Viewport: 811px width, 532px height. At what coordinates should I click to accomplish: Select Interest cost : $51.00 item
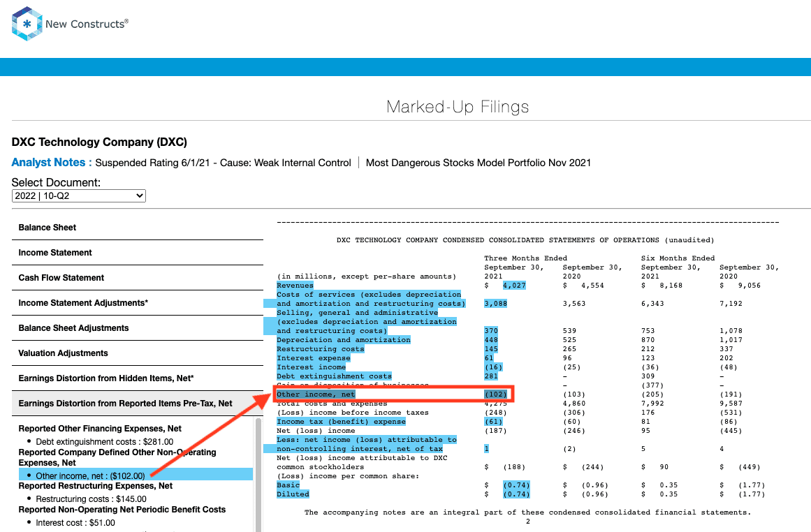click(75, 523)
